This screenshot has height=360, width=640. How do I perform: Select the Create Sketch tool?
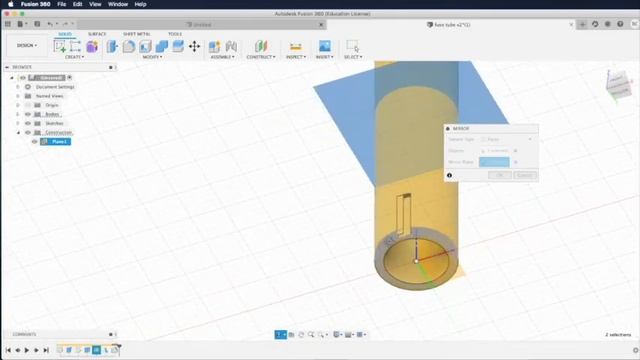click(60, 46)
